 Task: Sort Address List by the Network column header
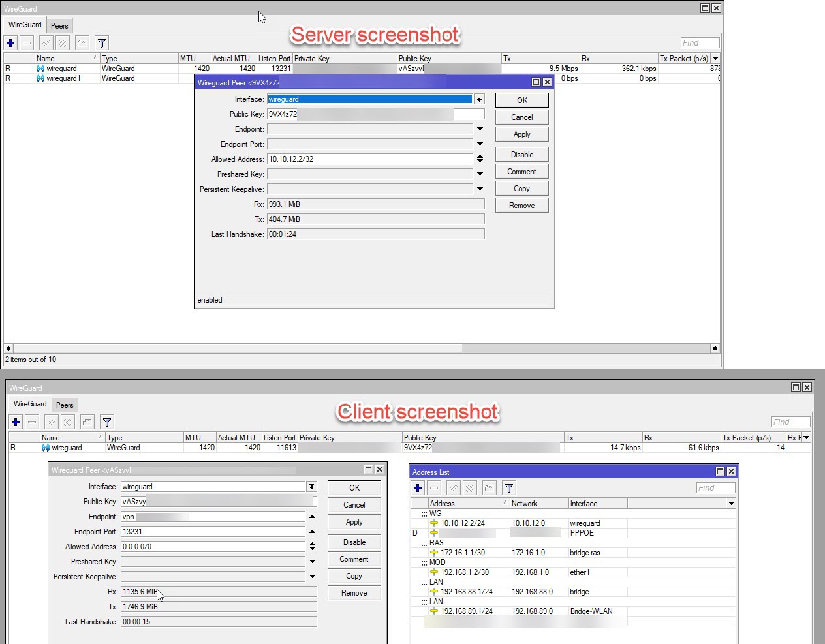point(539,504)
